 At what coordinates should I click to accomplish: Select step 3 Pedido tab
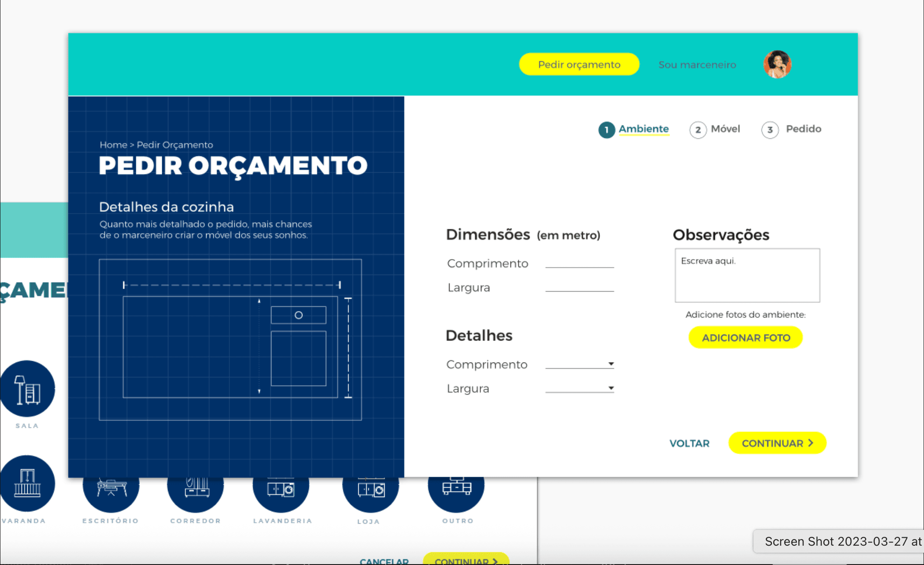[x=791, y=129]
